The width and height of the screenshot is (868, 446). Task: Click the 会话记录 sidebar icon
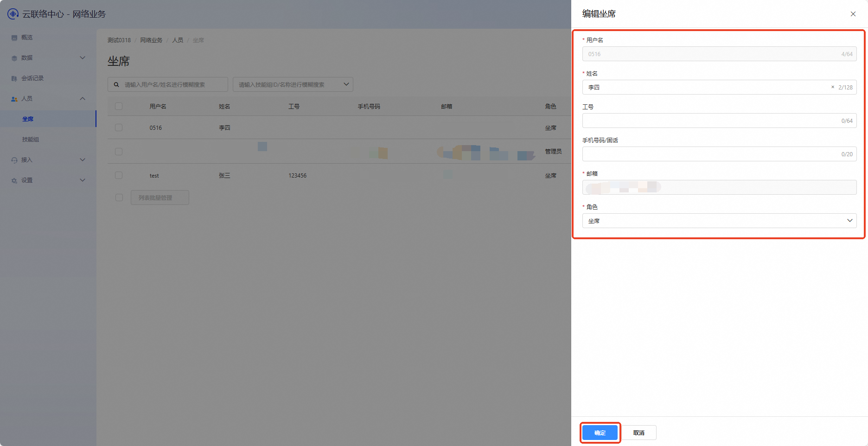[x=14, y=78]
